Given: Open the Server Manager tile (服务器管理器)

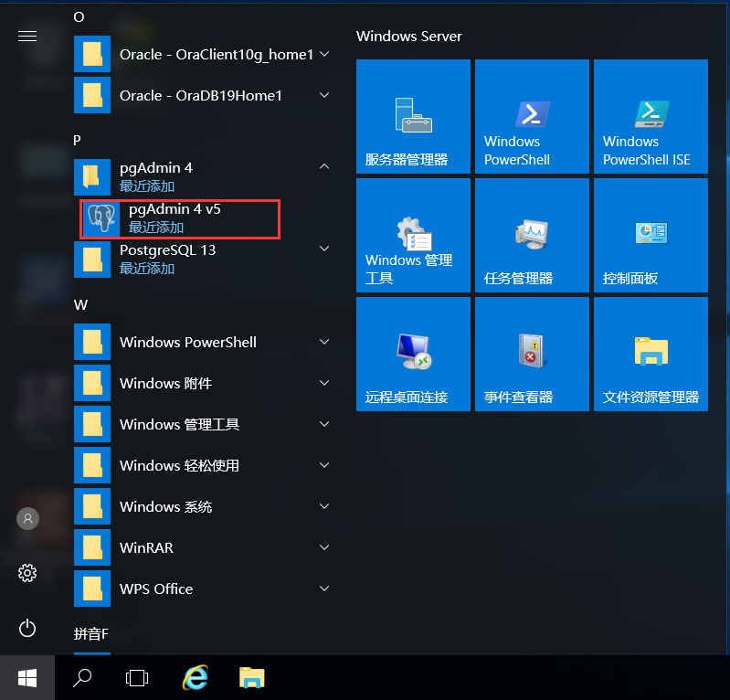Looking at the screenshot, I should pos(413,116).
